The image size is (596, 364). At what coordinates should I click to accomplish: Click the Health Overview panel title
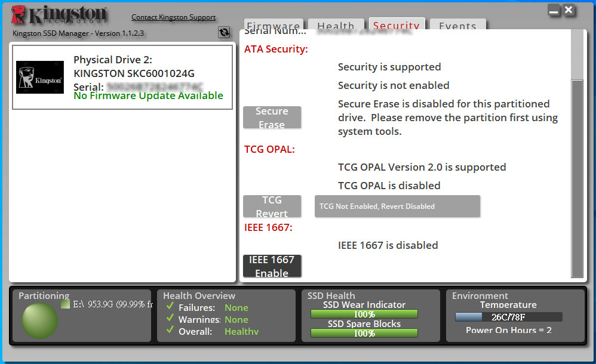(199, 295)
